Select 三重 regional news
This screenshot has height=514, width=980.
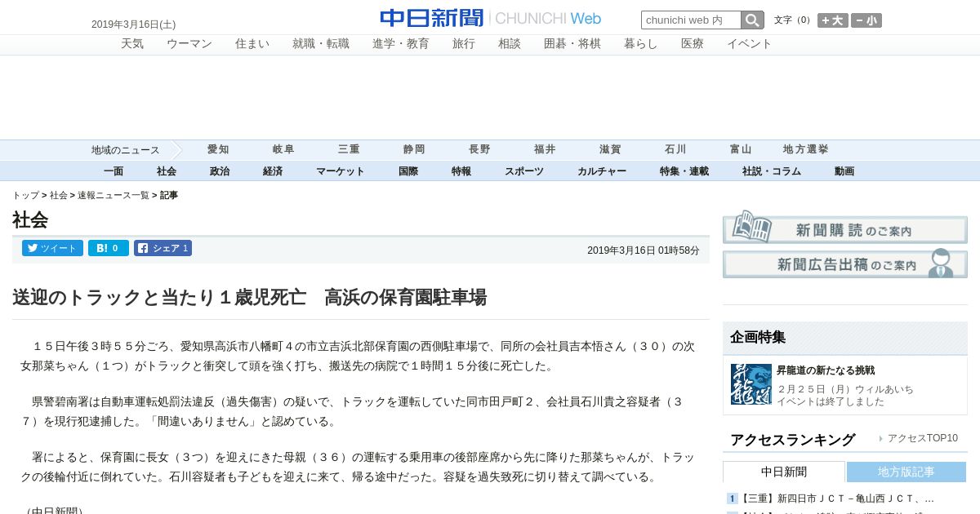pos(349,150)
